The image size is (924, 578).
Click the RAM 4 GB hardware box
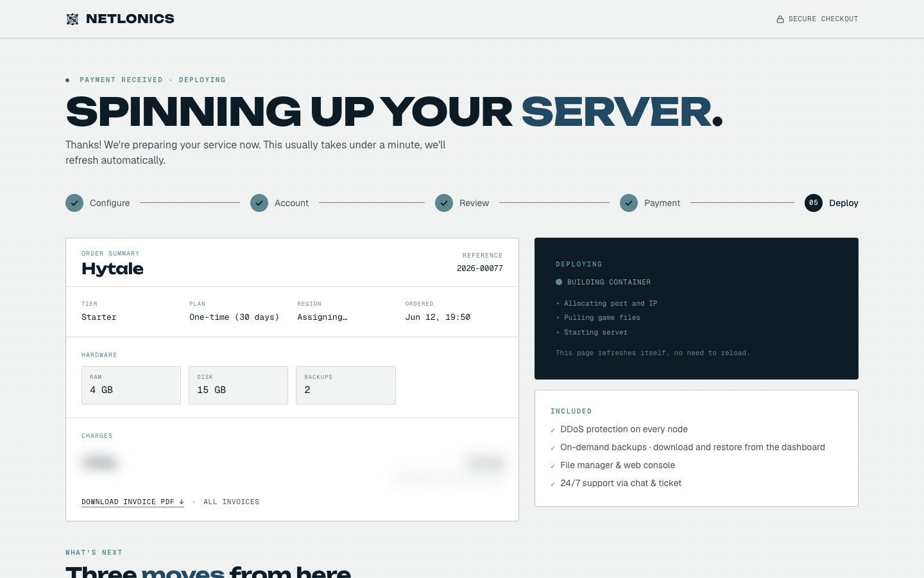(131, 385)
